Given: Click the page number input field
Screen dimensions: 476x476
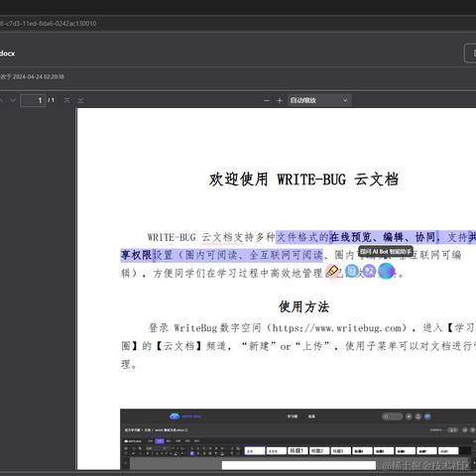Looking at the screenshot, I should 33,100.
